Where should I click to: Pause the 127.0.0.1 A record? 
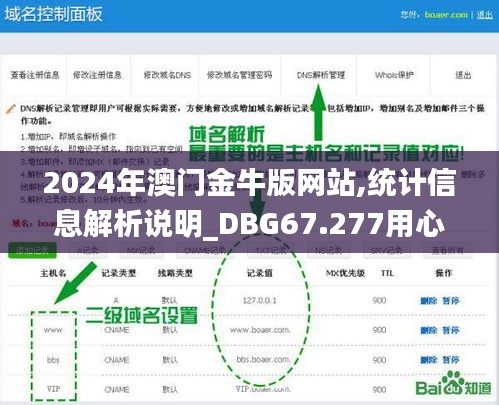pyautogui.click(x=451, y=301)
